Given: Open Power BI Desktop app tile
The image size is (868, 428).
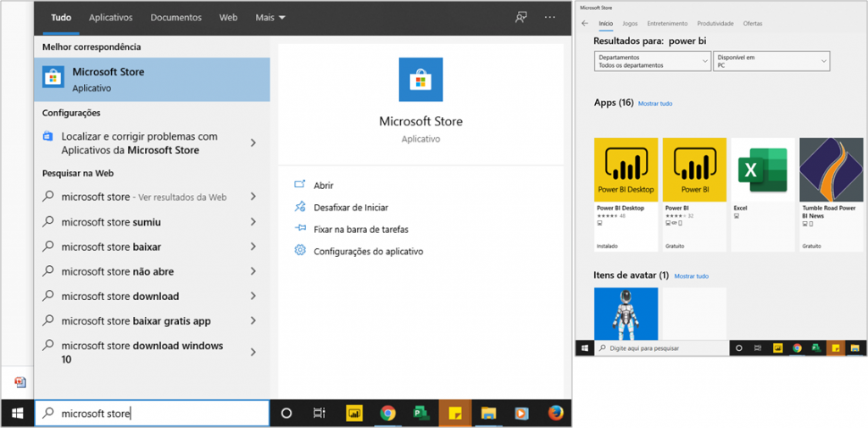Looking at the screenshot, I should coord(626,194).
